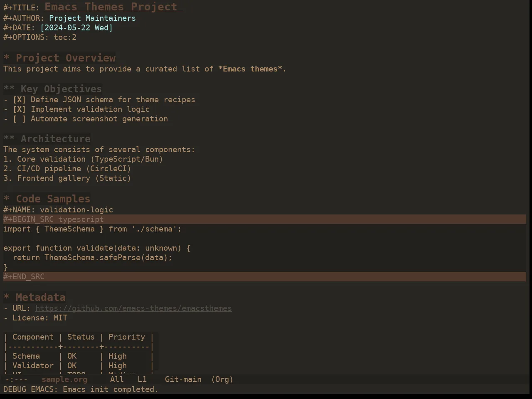Click '3. Frontend gallery (Static)' list item
Screen dimensions: 532x399
pos(67,178)
